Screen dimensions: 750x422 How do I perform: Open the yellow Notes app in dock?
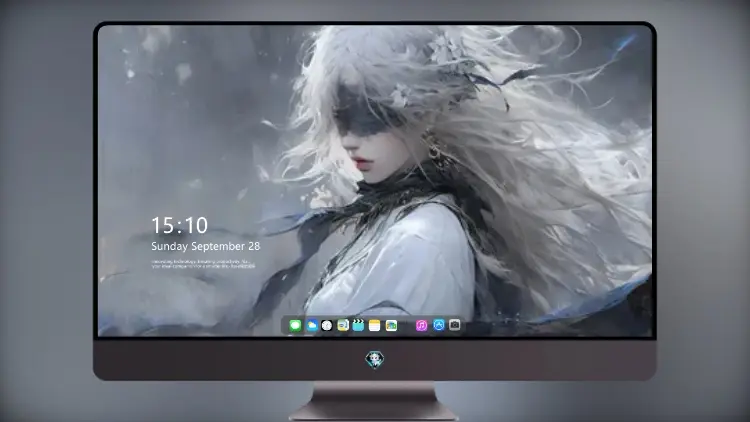tap(375, 325)
